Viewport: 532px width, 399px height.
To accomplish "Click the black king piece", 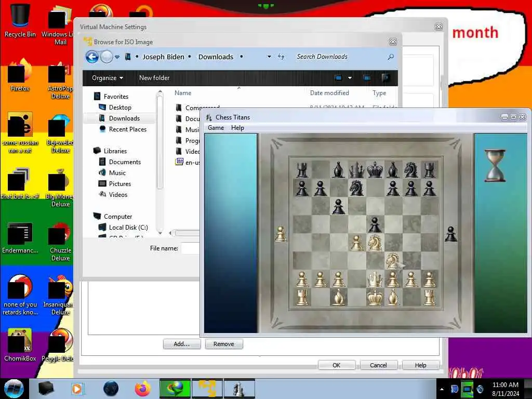I will click(375, 169).
